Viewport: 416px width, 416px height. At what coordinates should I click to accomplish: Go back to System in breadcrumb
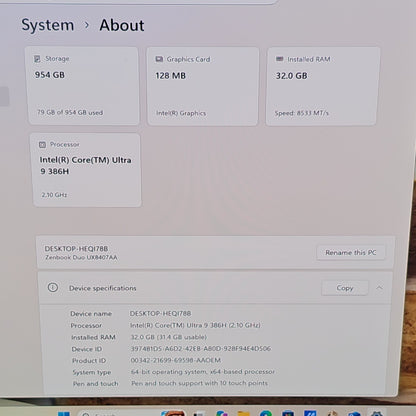(x=48, y=25)
